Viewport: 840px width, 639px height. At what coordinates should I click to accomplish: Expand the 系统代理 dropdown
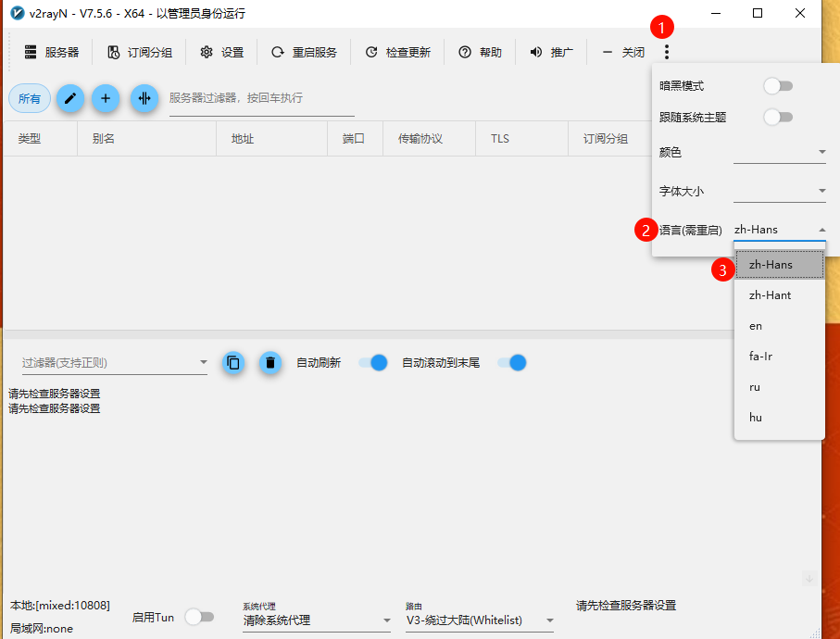pos(317,620)
